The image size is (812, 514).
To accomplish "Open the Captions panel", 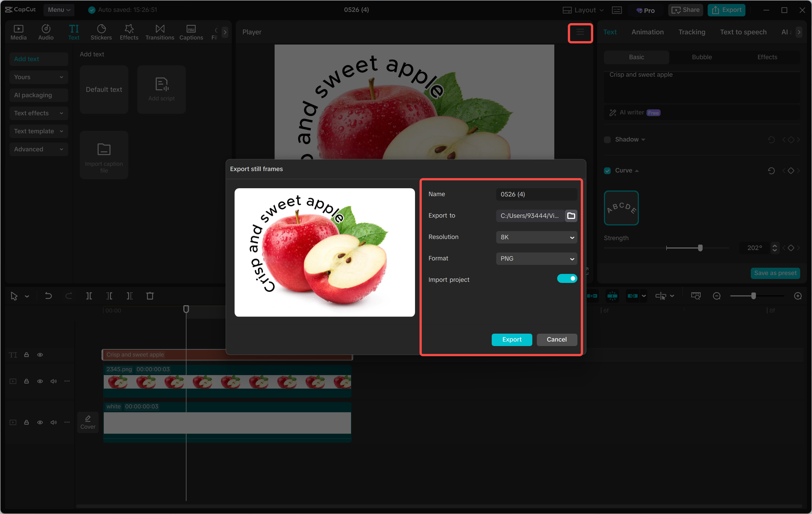I will 191,32.
